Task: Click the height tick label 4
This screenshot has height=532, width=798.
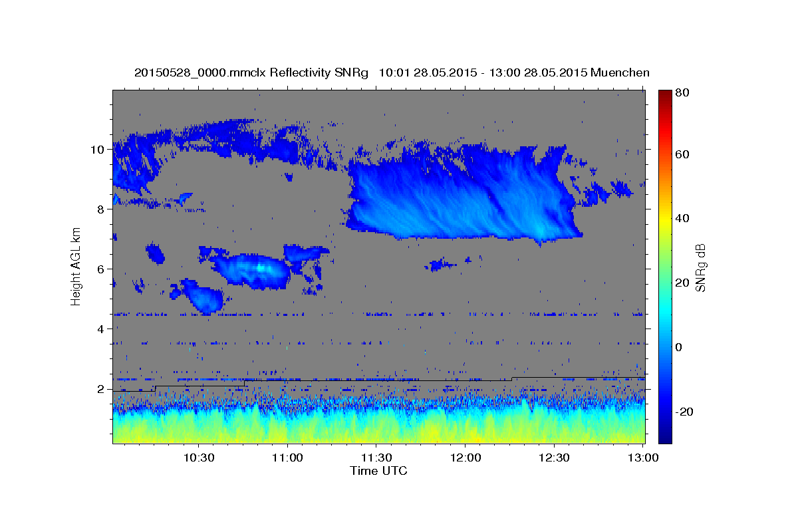Action: point(101,329)
